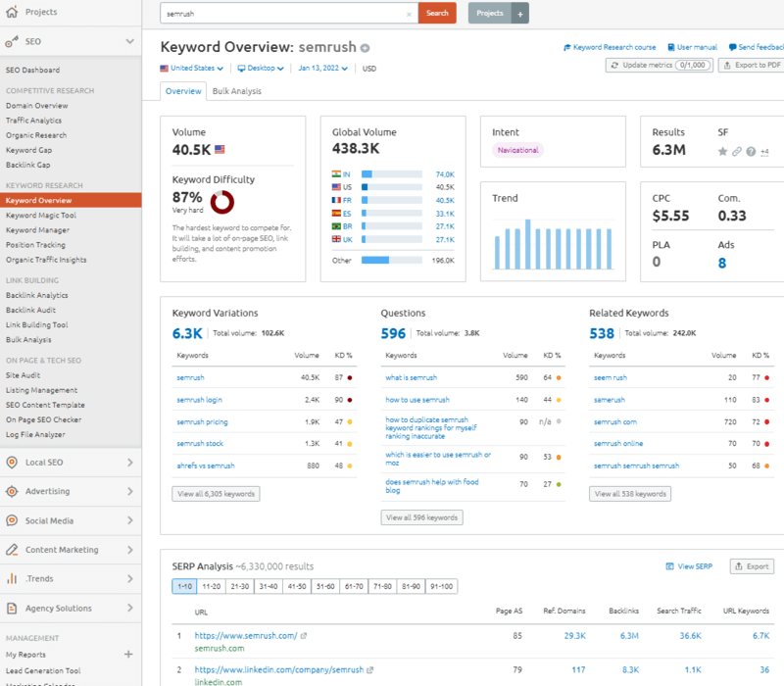
Task: Open the Keyword Research course via its flag icon
Action: [567, 47]
